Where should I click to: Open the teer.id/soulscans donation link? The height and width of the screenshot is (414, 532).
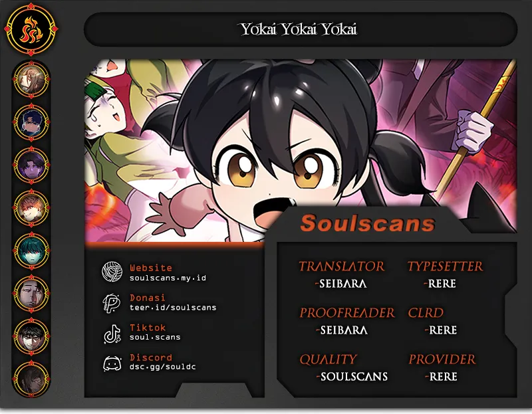173,308
